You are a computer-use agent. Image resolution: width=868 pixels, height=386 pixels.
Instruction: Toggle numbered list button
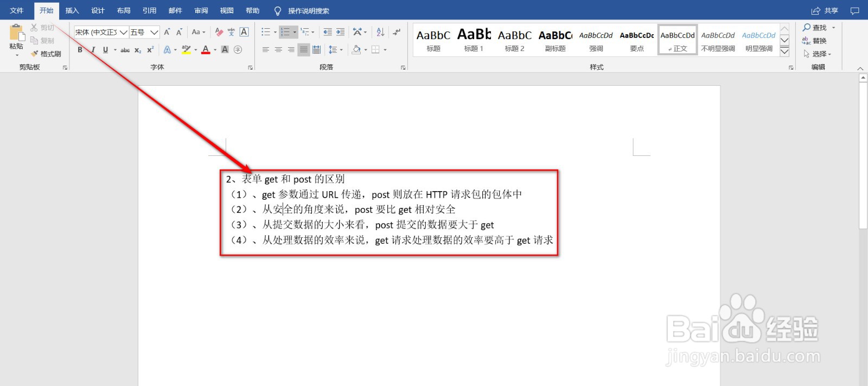(285, 32)
